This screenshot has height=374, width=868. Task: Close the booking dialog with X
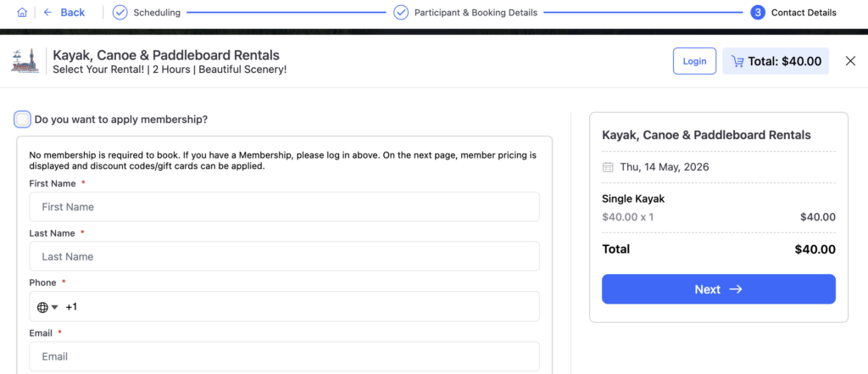850,61
